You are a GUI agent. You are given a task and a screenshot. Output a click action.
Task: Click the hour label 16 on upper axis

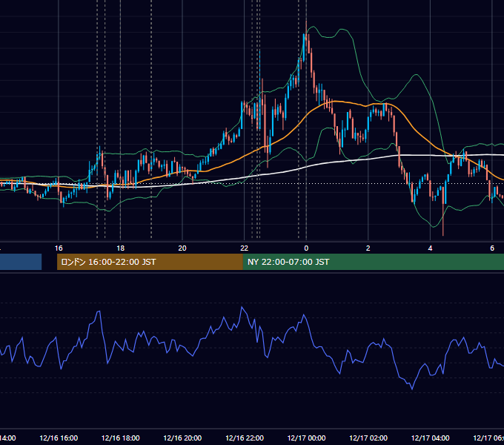pos(59,248)
